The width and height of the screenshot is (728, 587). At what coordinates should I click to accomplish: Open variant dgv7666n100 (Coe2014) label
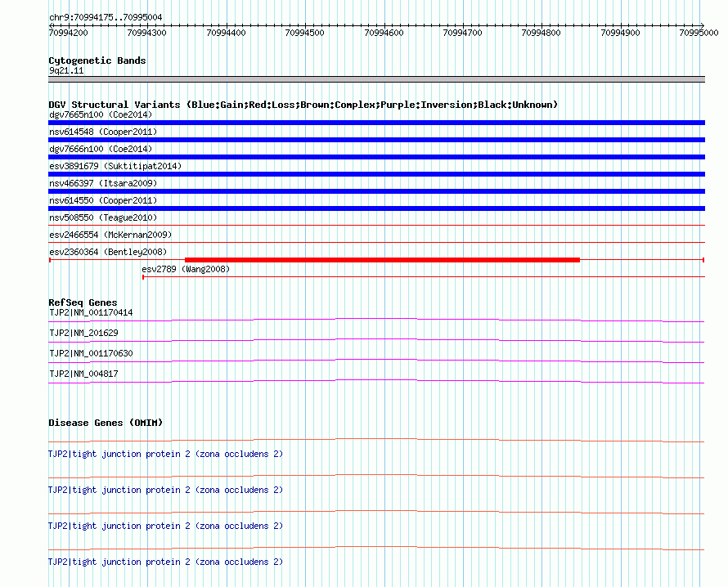point(101,149)
